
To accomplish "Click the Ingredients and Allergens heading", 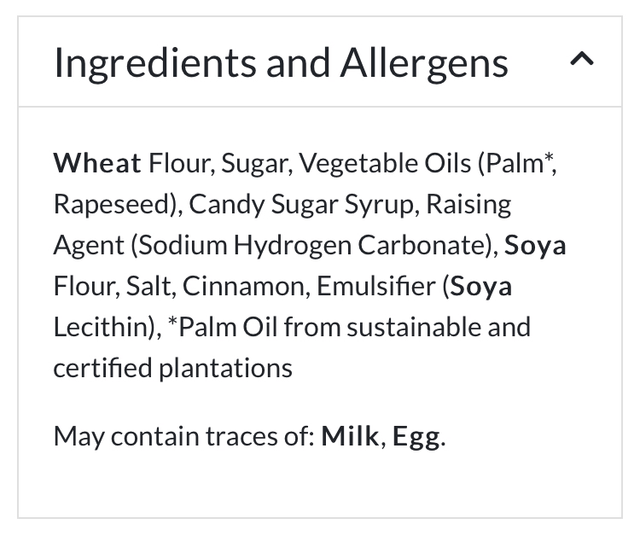I will coord(281,63).
